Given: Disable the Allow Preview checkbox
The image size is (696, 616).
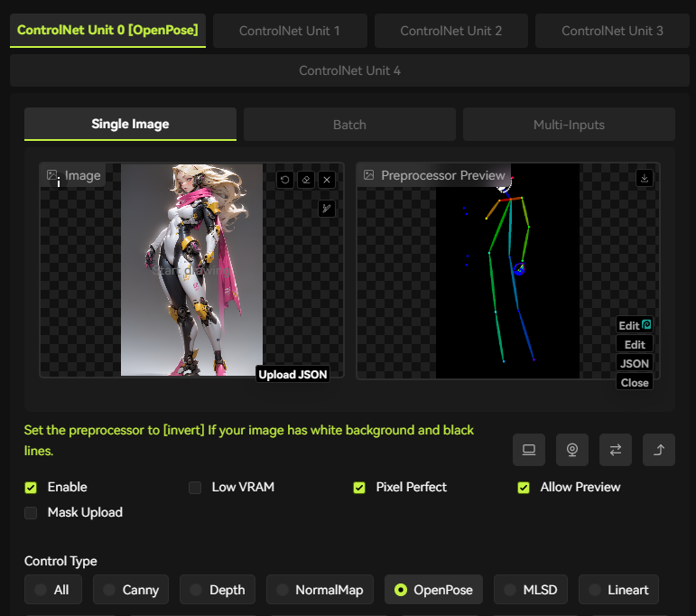Looking at the screenshot, I should click(x=524, y=488).
